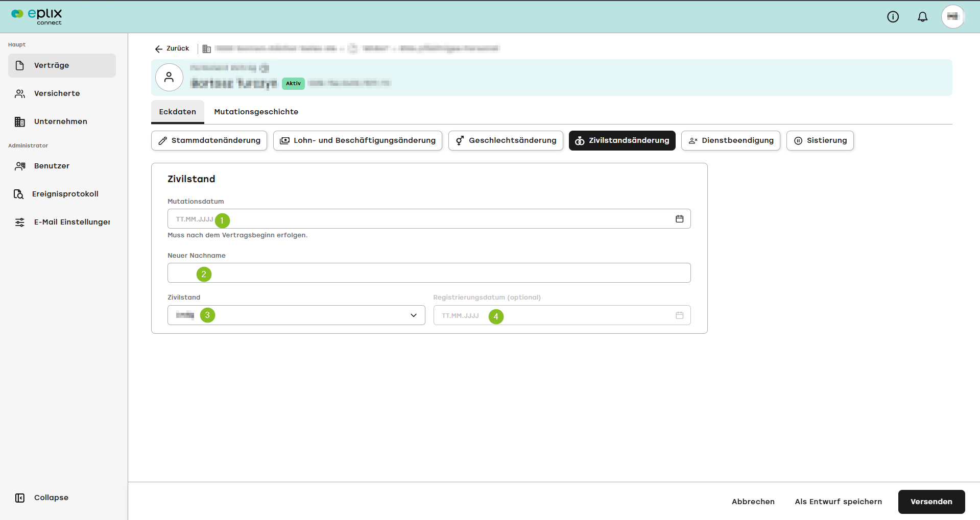Expand Zivilstand options via chevron
This screenshot has width=980, height=520.
[x=414, y=315]
